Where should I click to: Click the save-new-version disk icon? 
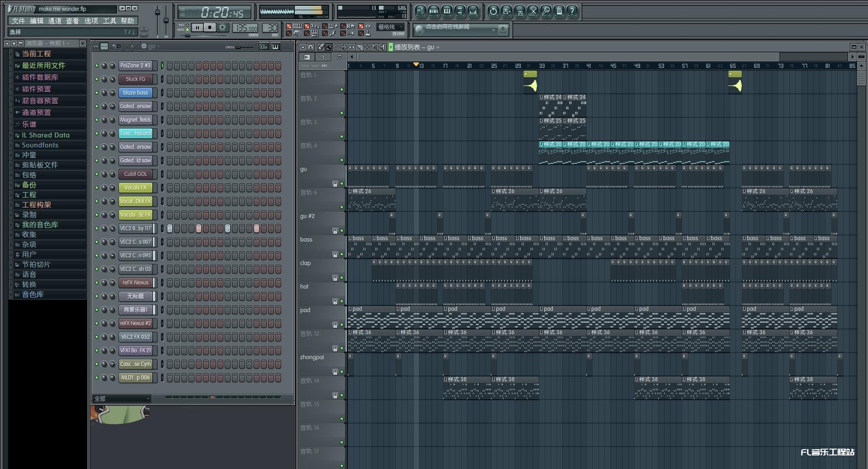506,12
